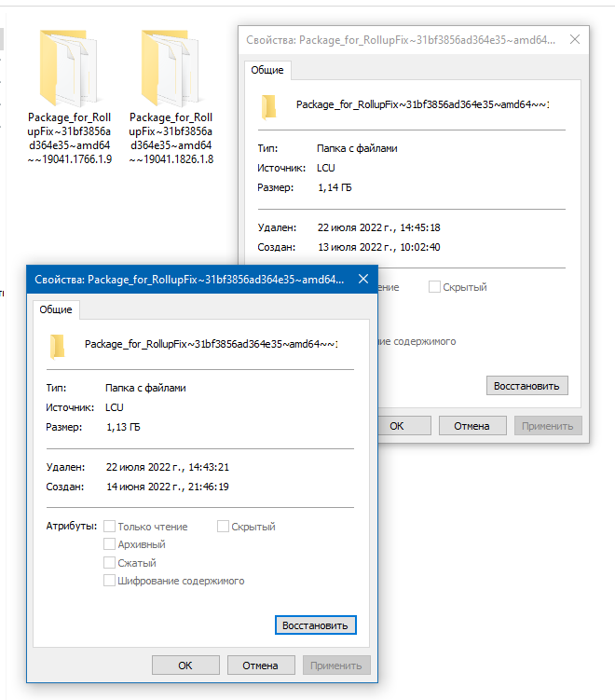
Task: Toggle the 'Шифрование содержимого' checkbox
Action: (109, 581)
